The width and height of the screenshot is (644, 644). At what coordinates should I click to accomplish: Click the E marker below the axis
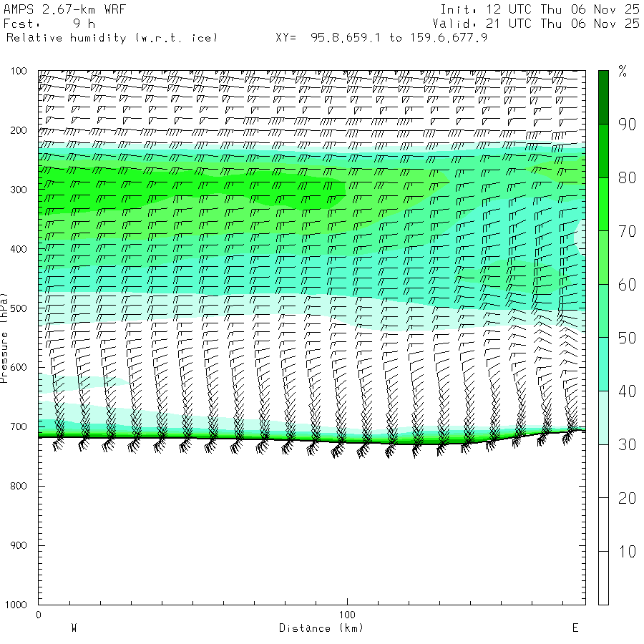[574, 628]
